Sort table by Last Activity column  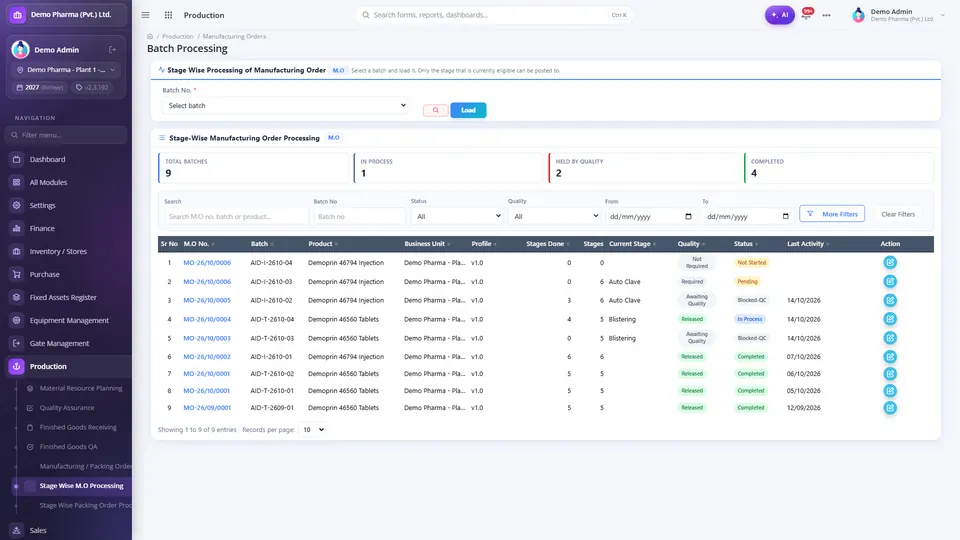point(808,244)
